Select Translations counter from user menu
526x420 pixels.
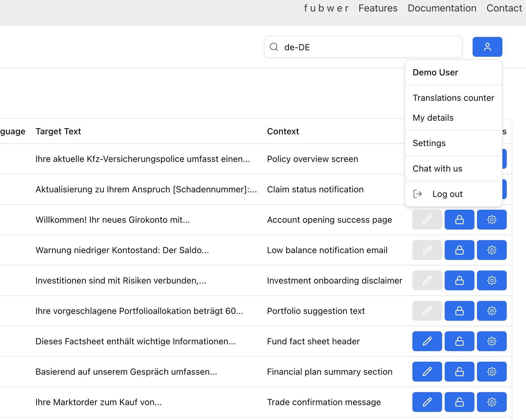(x=453, y=98)
